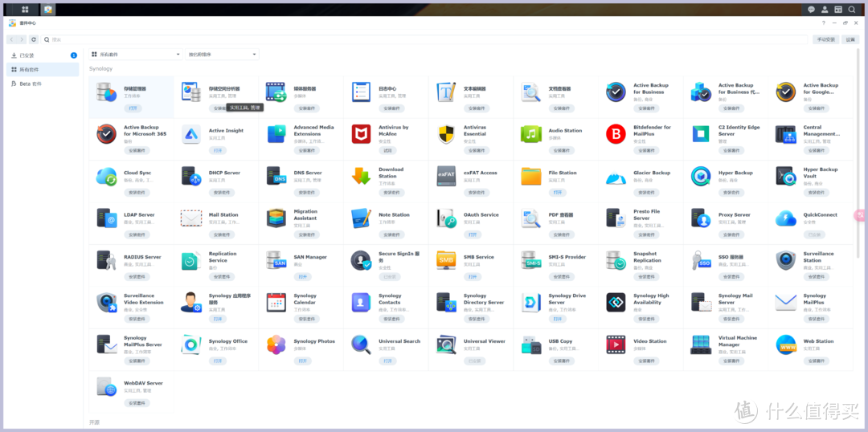Click the Hyper Backup Vault title text

click(x=821, y=173)
